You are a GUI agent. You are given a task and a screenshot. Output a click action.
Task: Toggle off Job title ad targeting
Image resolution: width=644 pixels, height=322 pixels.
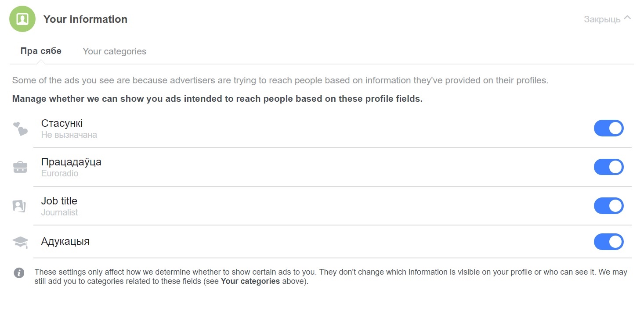point(608,206)
